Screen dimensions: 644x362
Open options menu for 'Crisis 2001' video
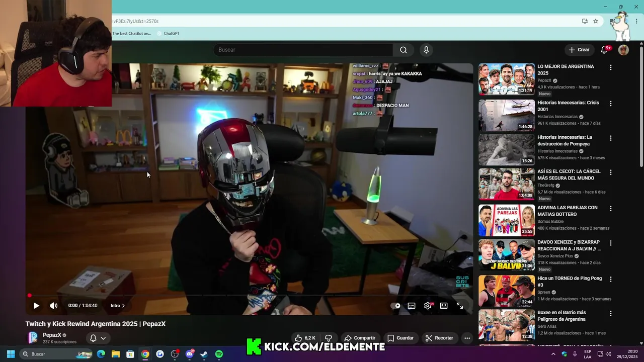pos(611,104)
